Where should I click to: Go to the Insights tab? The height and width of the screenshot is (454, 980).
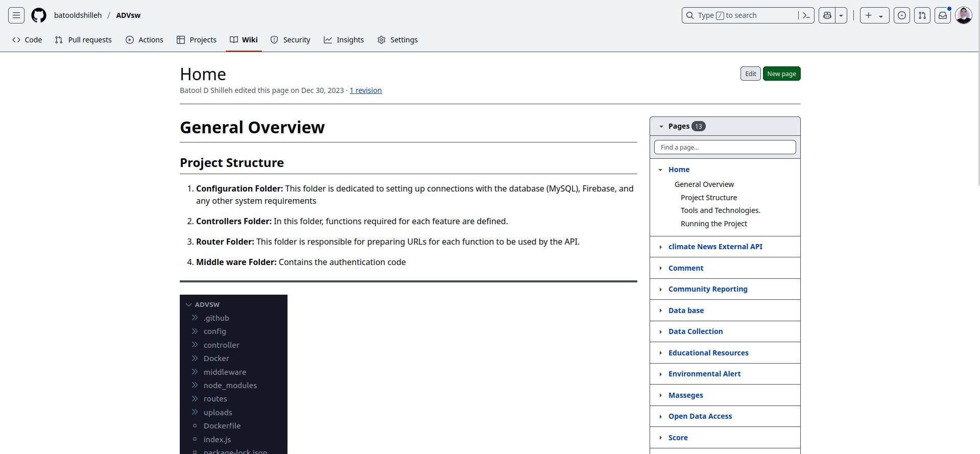pyautogui.click(x=344, y=40)
